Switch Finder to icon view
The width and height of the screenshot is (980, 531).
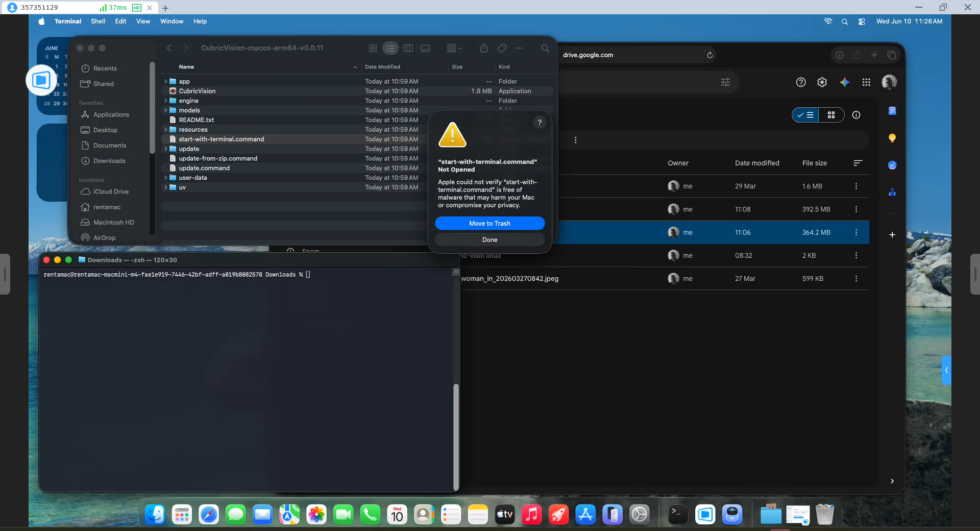pos(373,48)
